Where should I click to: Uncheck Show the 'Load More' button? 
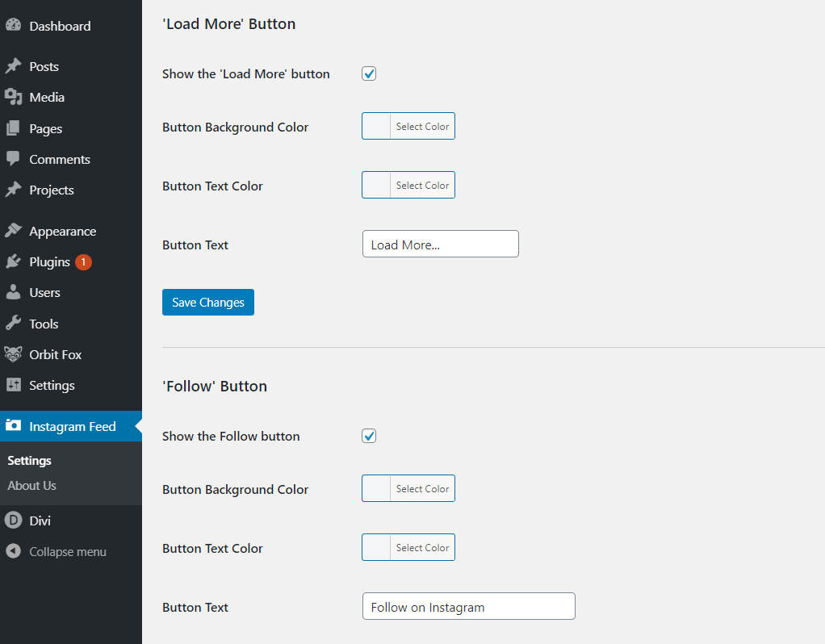369,73
